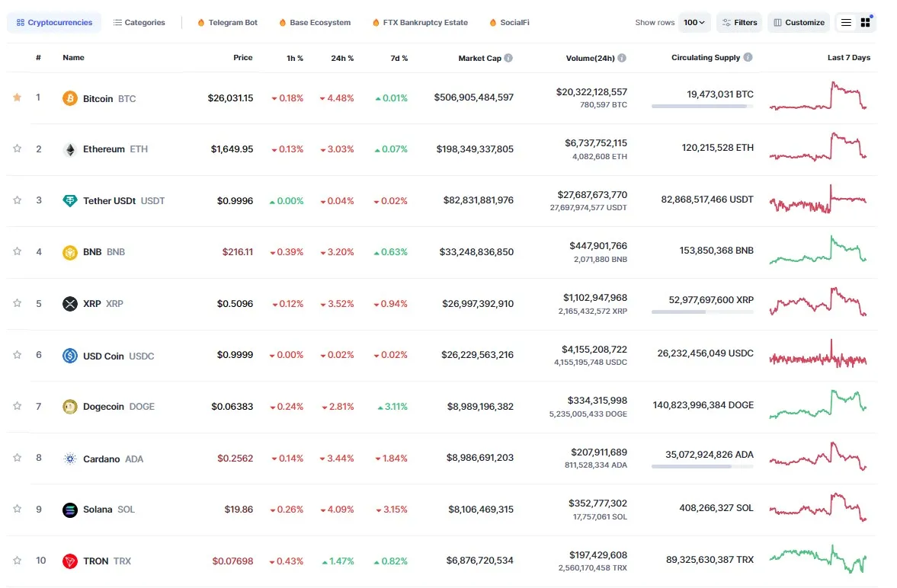
Task: Add USD Coin to watchlist star
Action: [x=18, y=355]
